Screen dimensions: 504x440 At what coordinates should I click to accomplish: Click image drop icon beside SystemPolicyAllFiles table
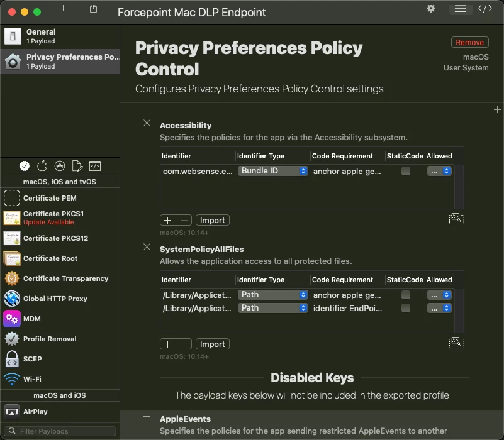click(456, 343)
